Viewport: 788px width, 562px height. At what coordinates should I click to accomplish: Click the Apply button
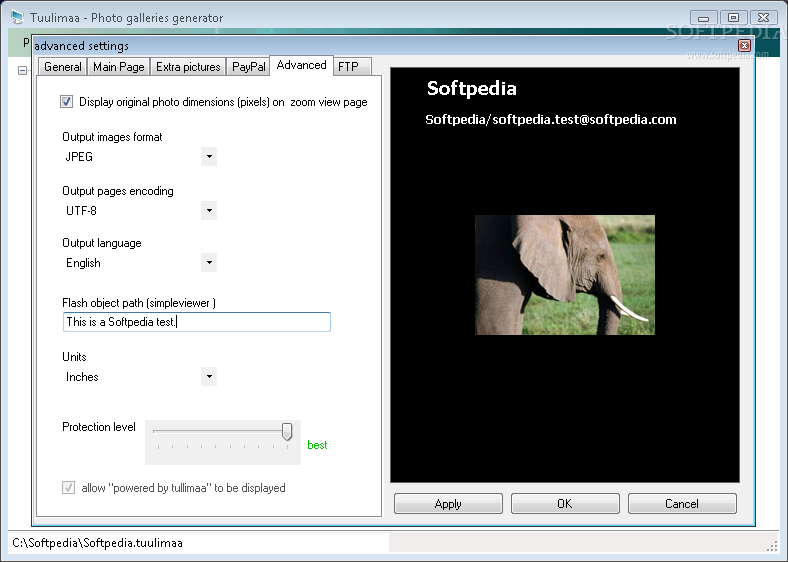click(x=448, y=504)
